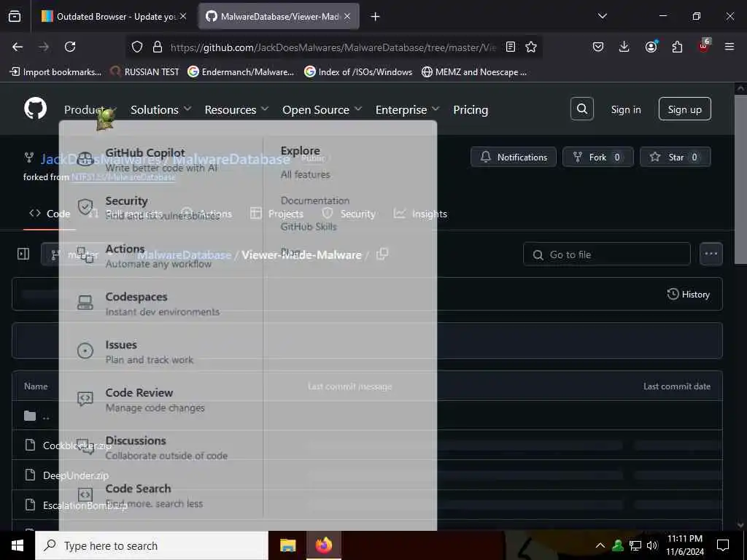Open uBlock Origin extension icon
This screenshot has height=560, width=747.
point(704,46)
